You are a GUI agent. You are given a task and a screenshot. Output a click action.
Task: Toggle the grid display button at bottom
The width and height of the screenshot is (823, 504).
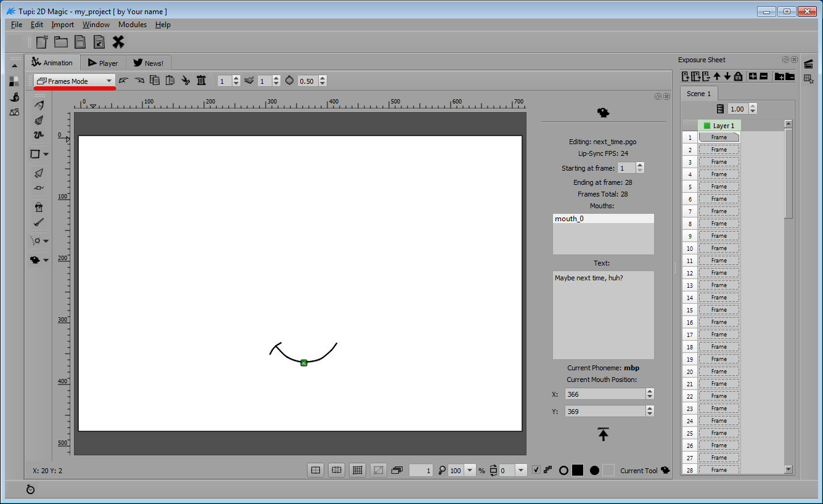pos(357,470)
